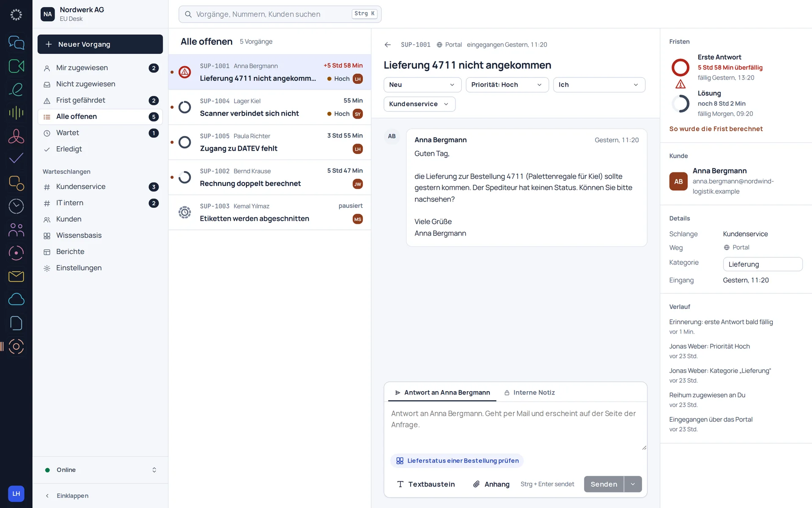812x508 pixels.
Task: Click the MS assignee avatar on SUP-1003
Action: (x=358, y=219)
